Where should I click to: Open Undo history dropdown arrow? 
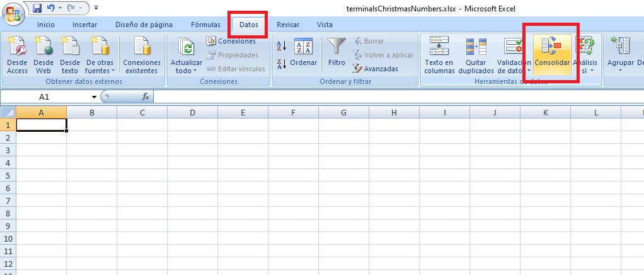(60, 8)
